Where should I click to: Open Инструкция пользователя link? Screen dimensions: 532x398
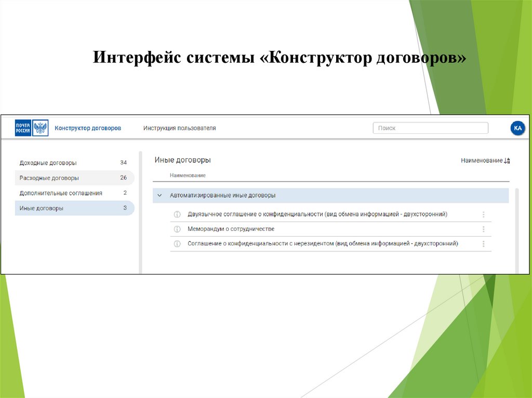[x=179, y=128]
